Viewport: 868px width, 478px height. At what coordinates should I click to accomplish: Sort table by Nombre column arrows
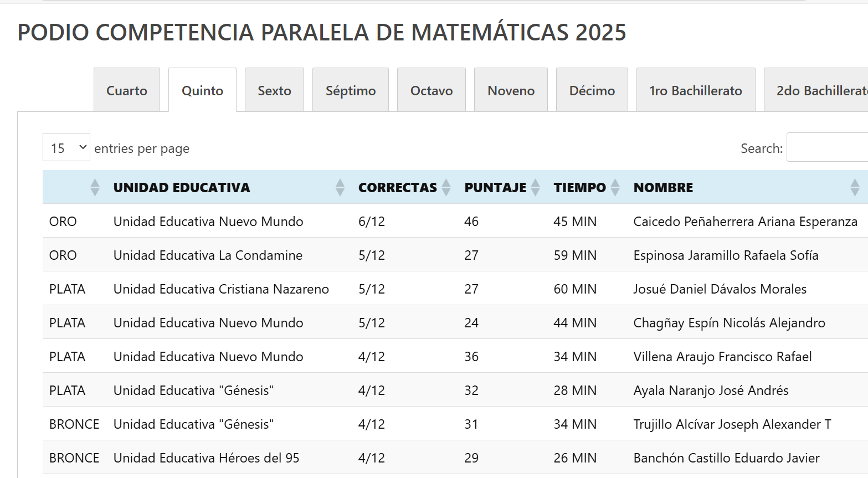click(855, 188)
